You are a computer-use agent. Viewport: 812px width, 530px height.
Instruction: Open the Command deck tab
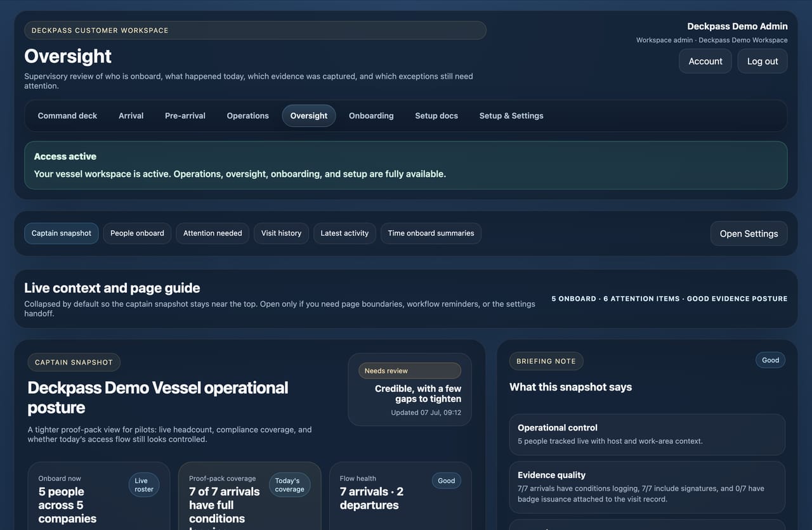click(x=67, y=115)
